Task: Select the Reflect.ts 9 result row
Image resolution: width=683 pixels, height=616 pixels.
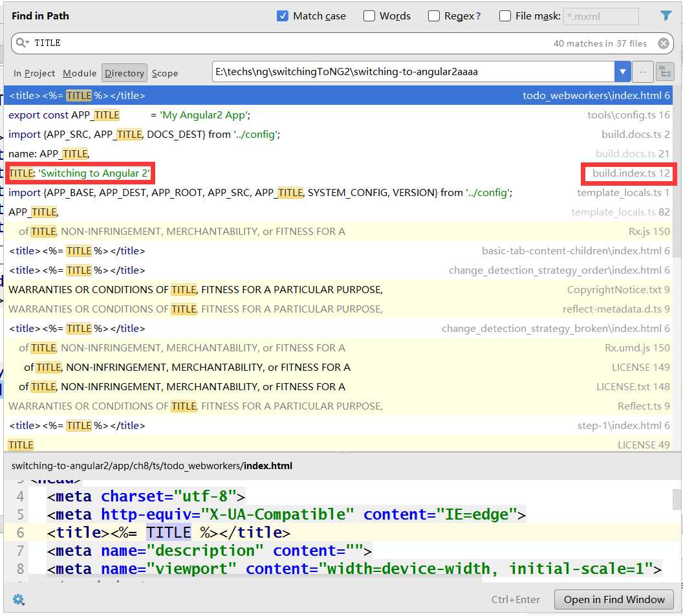Action: point(338,406)
